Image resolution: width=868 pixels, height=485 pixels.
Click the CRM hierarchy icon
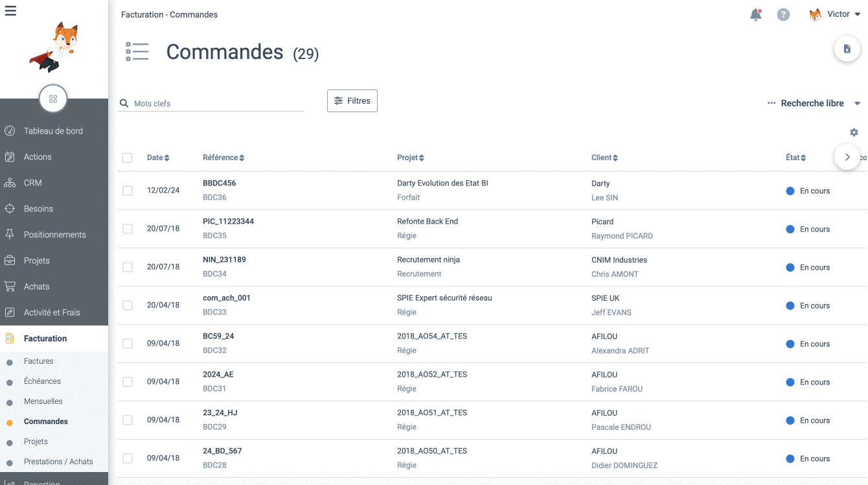[x=10, y=183]
